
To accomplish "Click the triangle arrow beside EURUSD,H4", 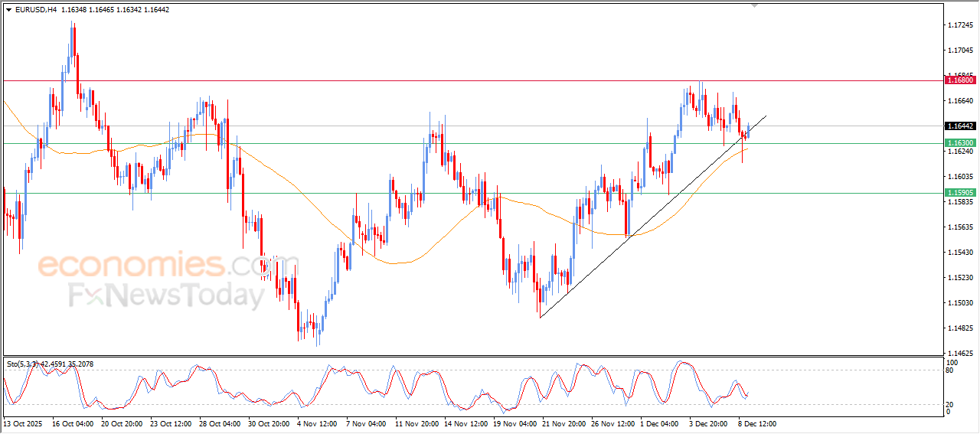I will click(x=8, y=10).
